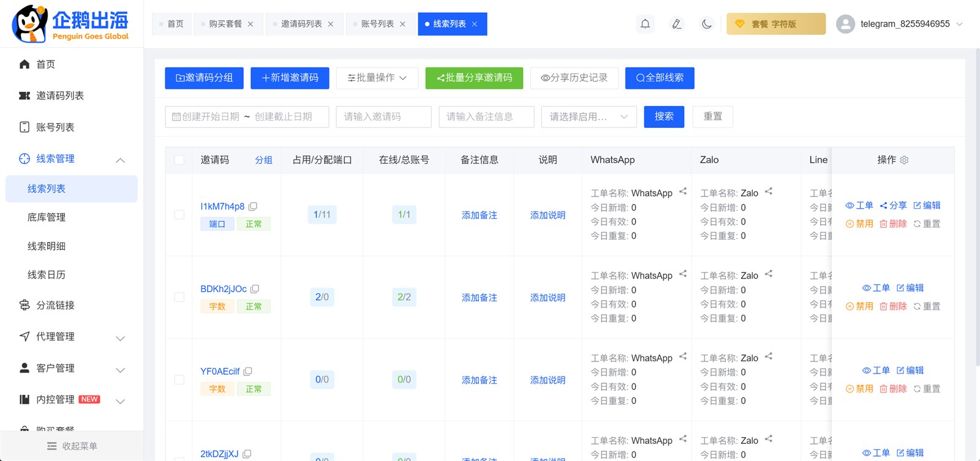
Task: Close the 购买套餐 tab
Action: (x=251, y=24)
